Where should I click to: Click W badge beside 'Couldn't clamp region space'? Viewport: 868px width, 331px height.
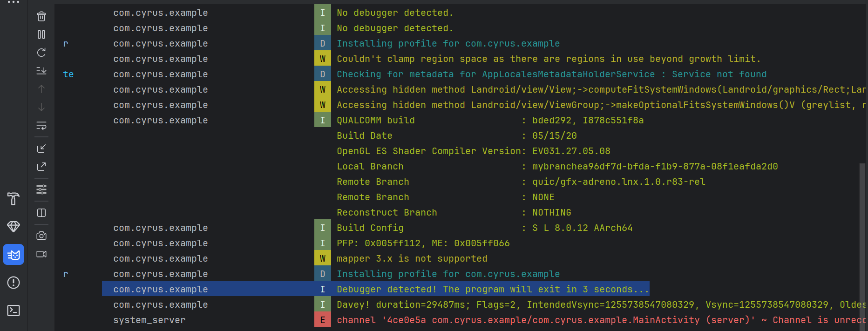coord(323,59)
